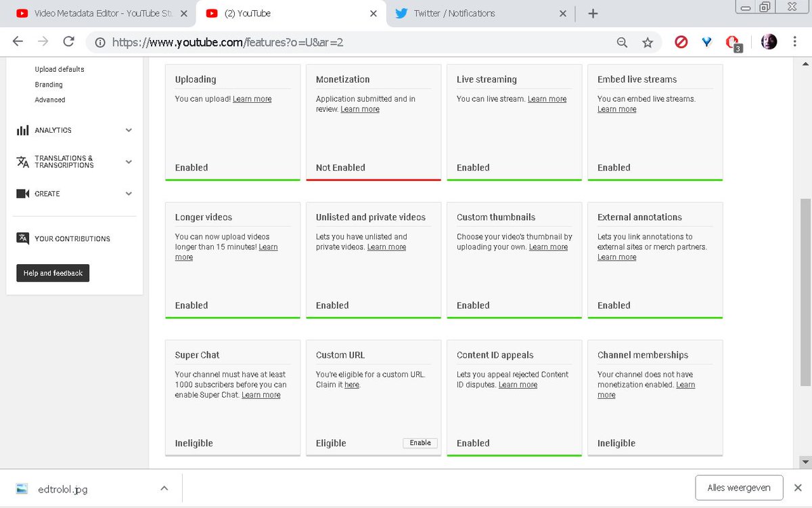Click the Help and feedback button
Screen dimensions: 812x508
coord(53,273)
